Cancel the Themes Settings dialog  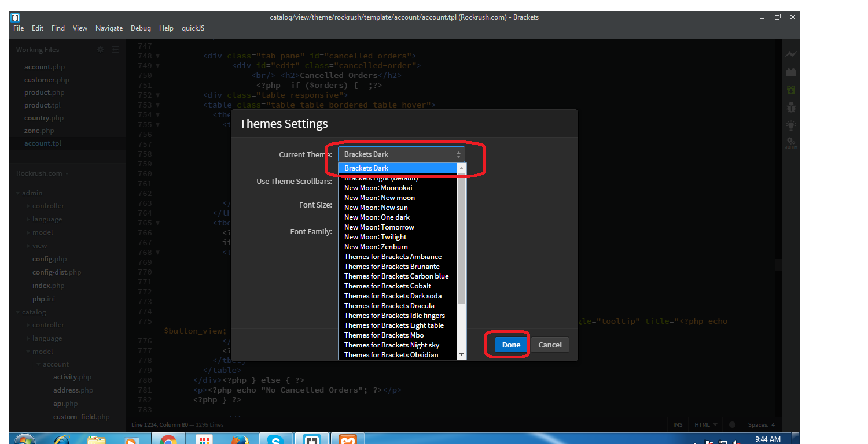click(x=549, y=344)
